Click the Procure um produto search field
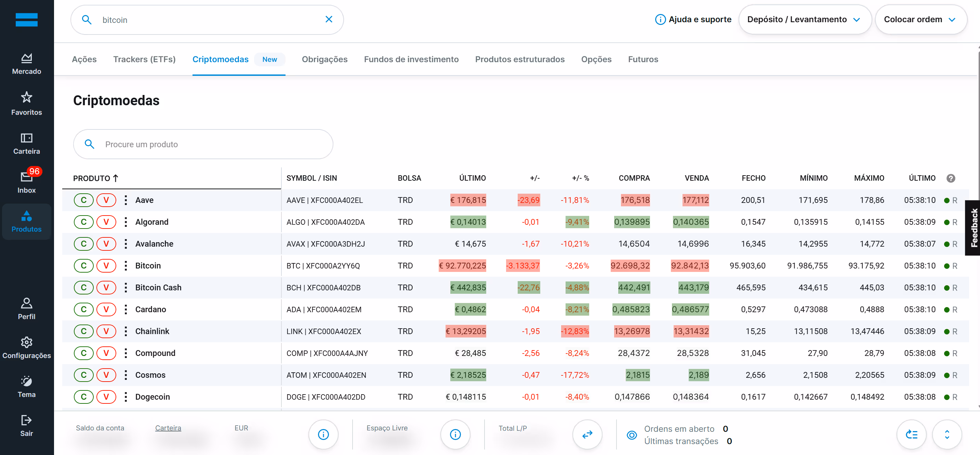Image resolution: width=980 pixels, height=455 pixels. (203, 144)
